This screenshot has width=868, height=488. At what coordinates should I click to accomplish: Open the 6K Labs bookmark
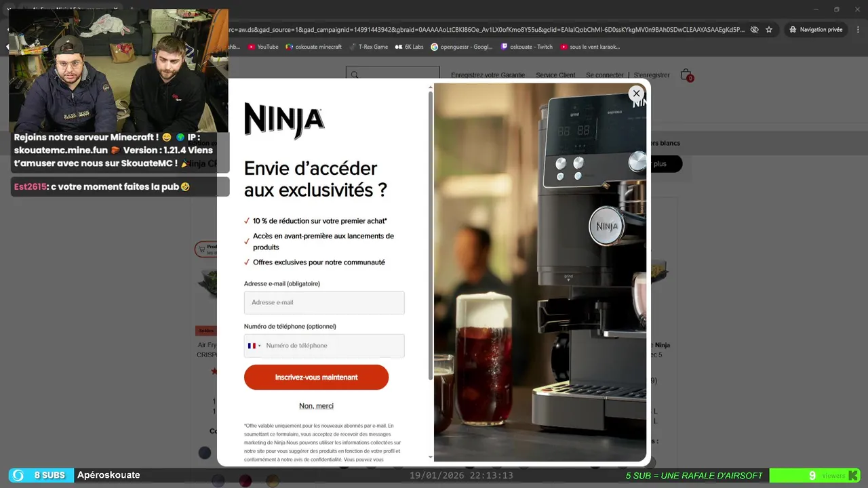[409, 47]
